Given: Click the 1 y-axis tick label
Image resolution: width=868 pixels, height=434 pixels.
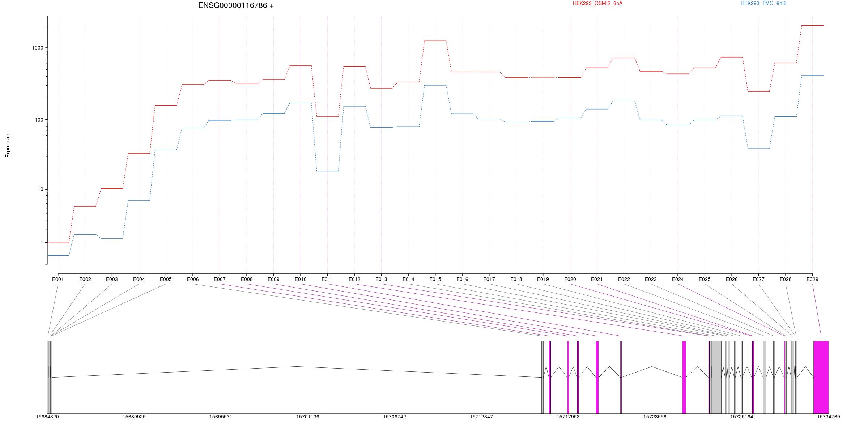Looking at the screenshot, I should click(x=42, y=243).
